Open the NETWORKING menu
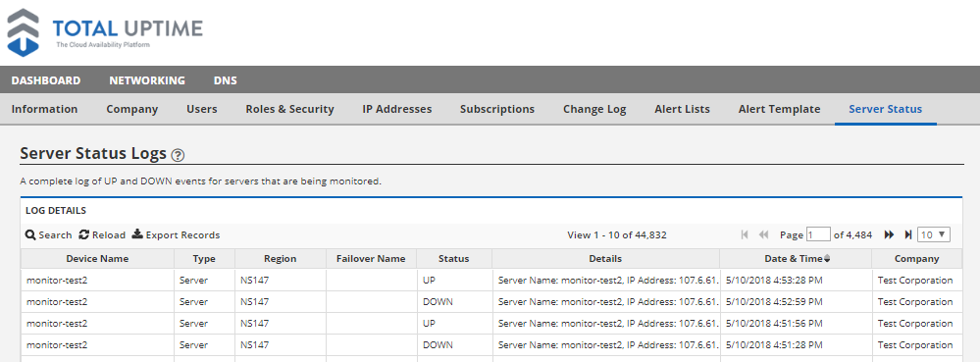The width and height of the screenshot is (980, 362). coord(147,80)
